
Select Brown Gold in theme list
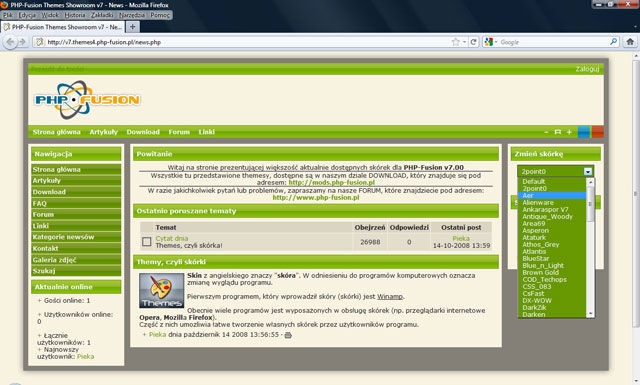pyautogui.click(x=552, y=272)
